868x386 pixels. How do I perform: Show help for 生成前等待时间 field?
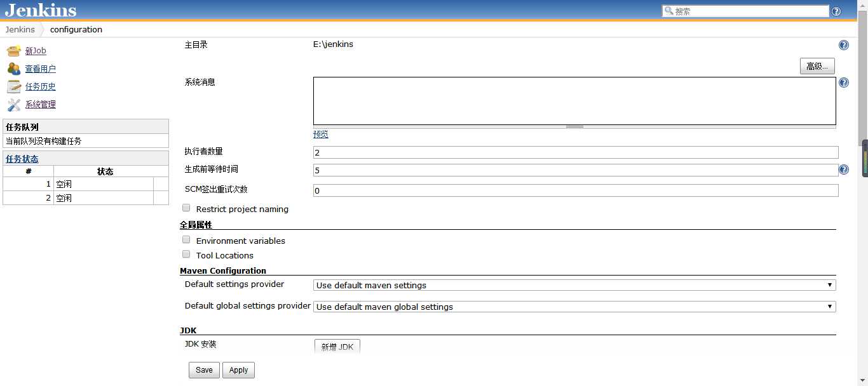pyautogui.click(x=844, y=170)
